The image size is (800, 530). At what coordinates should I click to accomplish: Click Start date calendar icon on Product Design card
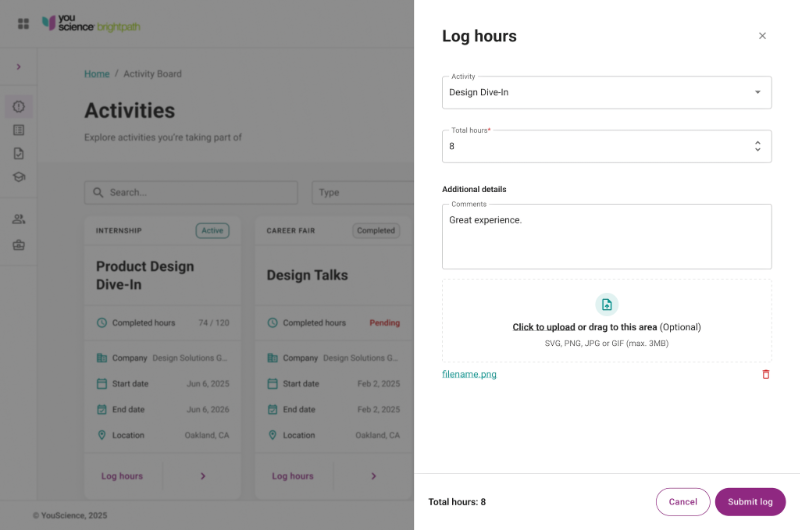pyautogui.click(x=102, y=384)
